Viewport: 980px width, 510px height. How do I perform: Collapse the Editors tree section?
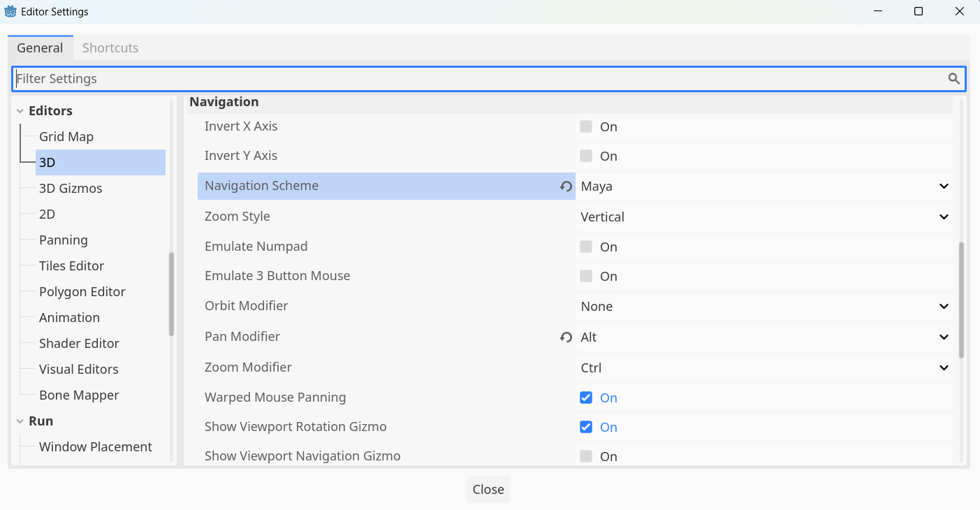coord(20,111)
